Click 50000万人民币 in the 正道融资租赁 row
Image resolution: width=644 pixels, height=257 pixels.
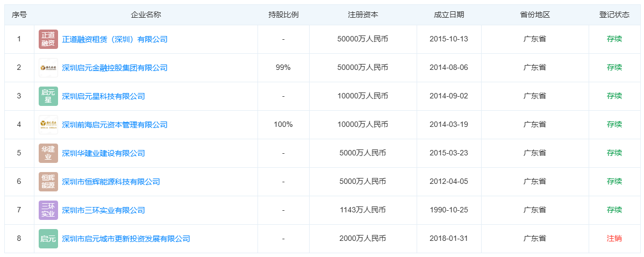tap(363, 39)
